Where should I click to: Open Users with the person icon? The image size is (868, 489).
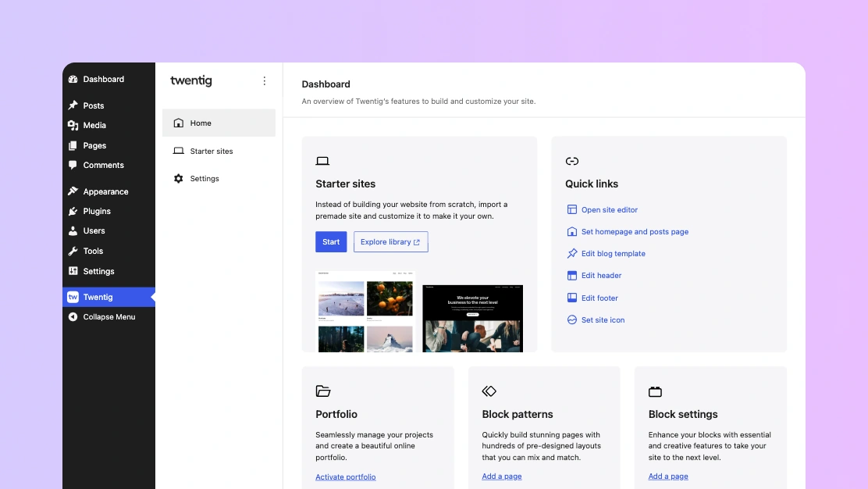coord(75,230)
